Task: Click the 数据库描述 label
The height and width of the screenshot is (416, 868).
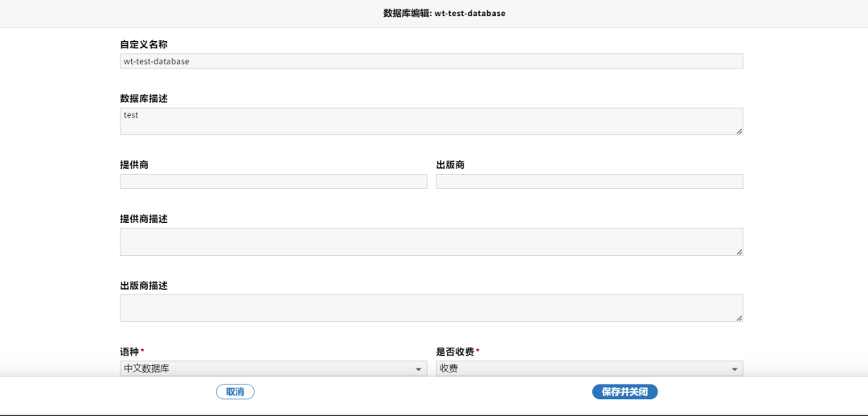Action: coord(144,98)
